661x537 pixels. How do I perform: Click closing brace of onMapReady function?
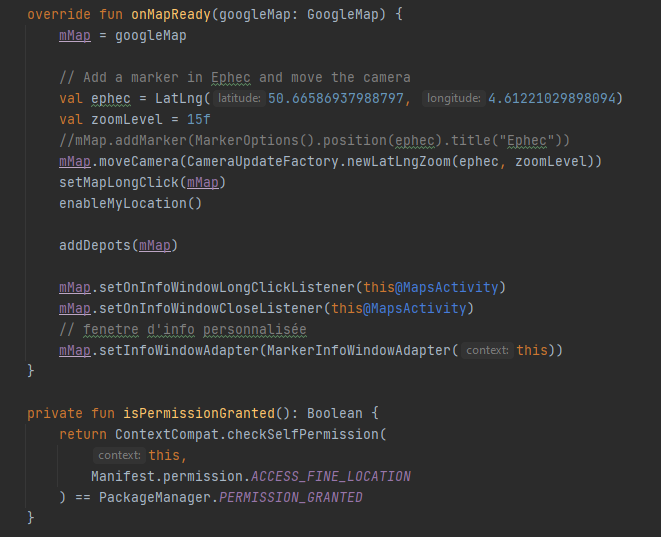click(30, 371)
